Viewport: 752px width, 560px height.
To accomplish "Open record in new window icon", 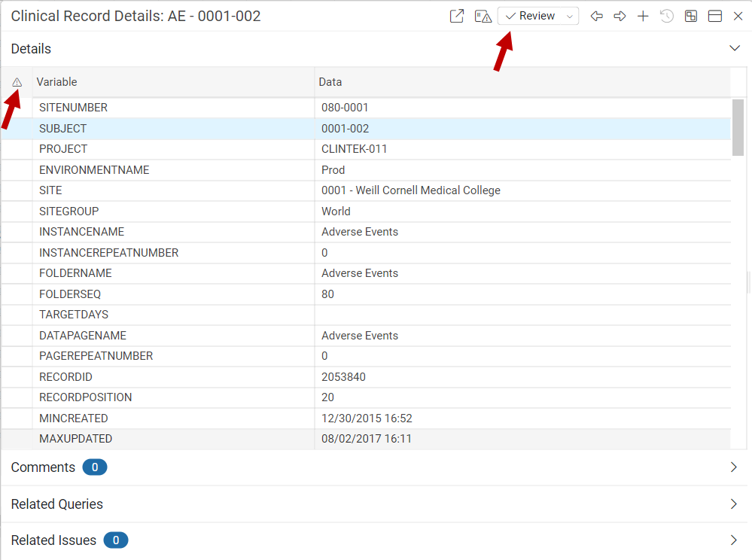I will (x=457, y=16).
